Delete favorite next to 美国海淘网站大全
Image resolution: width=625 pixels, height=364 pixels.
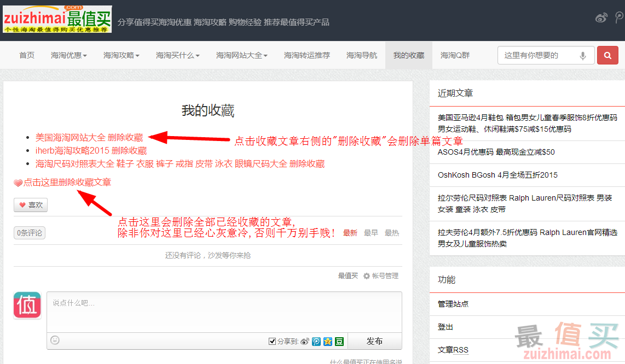[x=125, y=138]
